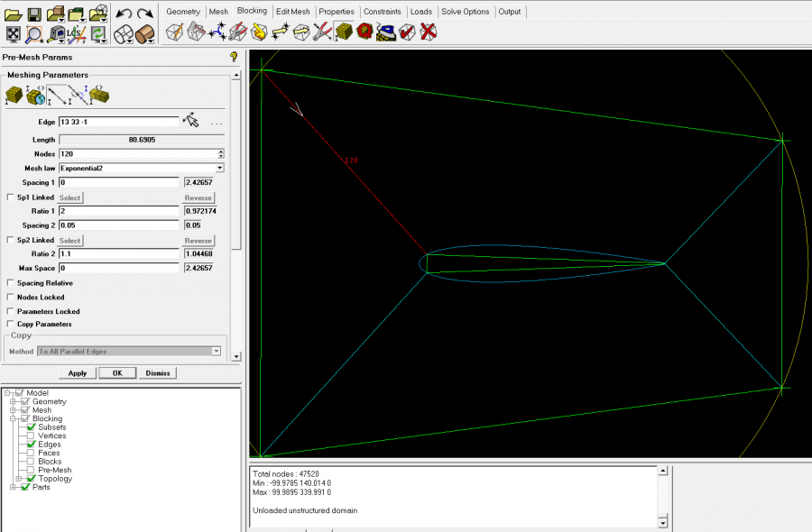Expand the Geometry tree node

[x=14, y=402]
